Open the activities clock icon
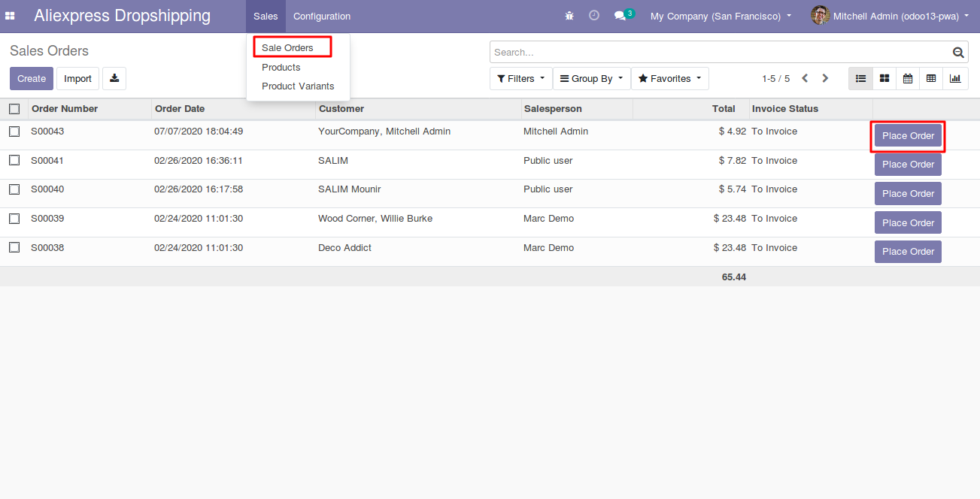Viewport: 980px width, 499px height. [x=594, y=16]
